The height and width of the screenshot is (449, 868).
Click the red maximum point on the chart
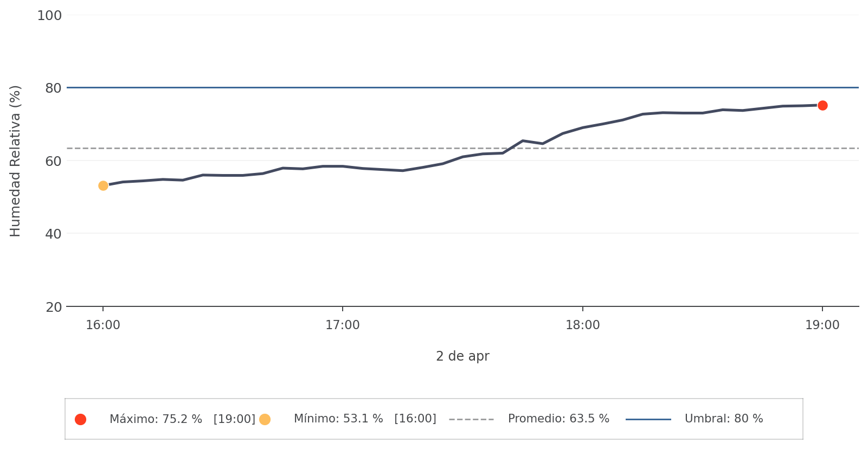822,105
